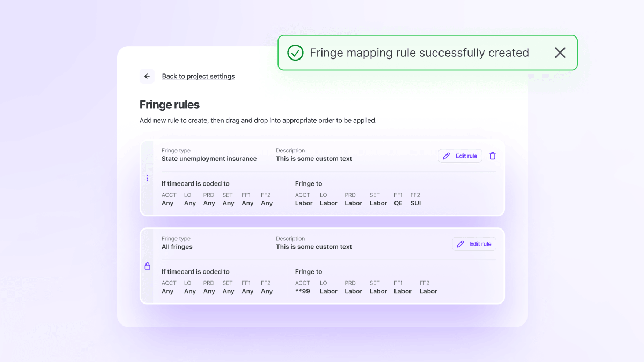Click the back arrow icon button
The image size is (644, 362).
147,76
